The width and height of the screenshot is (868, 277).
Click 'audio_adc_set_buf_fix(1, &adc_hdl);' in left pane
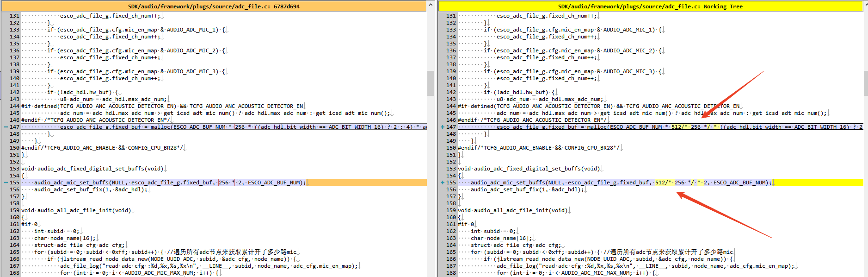tap(91, 189)
